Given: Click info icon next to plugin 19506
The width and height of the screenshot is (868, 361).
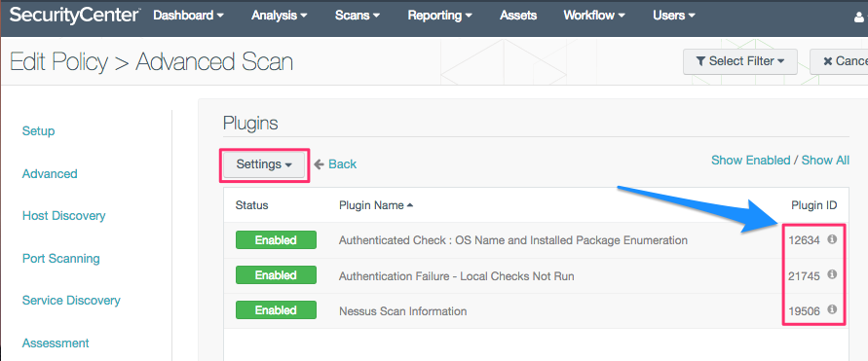Looking at the screenshot, I should pos(831,309).
